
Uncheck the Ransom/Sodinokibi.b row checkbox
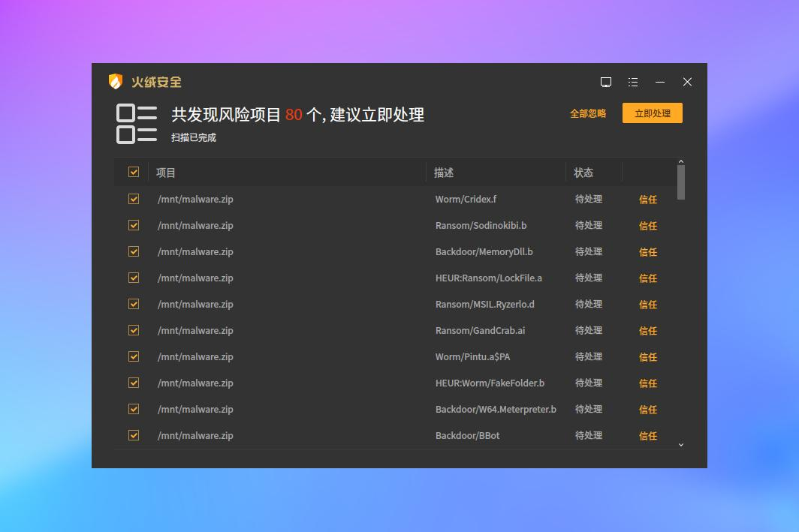(x=134, y=225)
